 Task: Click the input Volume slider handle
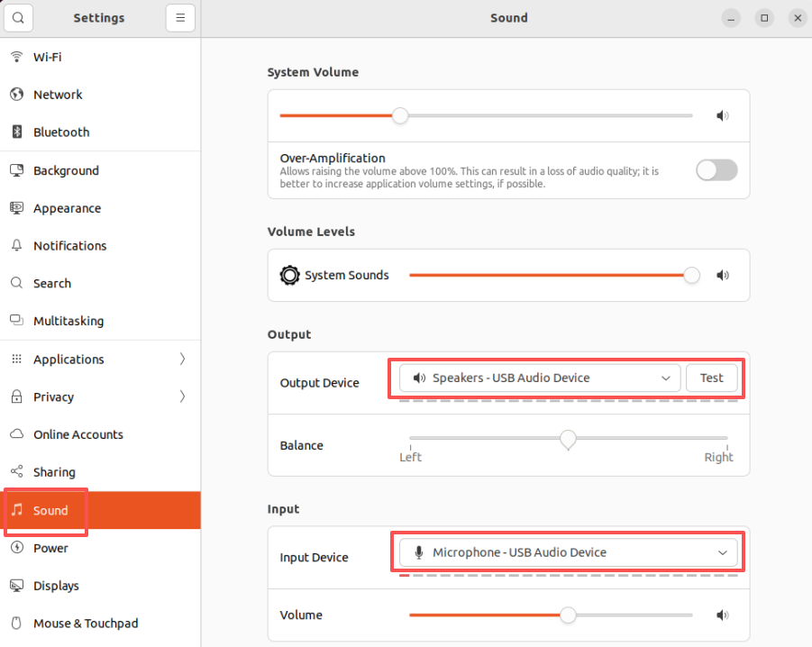tap(568, 615)
